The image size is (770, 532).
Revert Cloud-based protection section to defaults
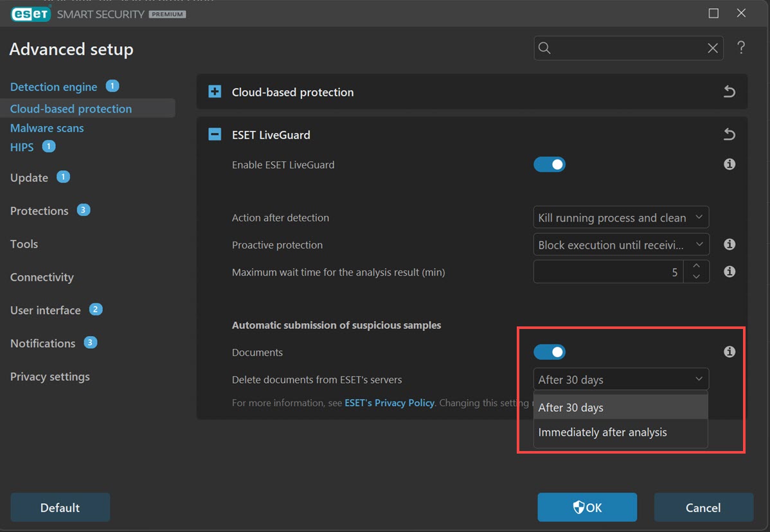[x=729, y=92]
